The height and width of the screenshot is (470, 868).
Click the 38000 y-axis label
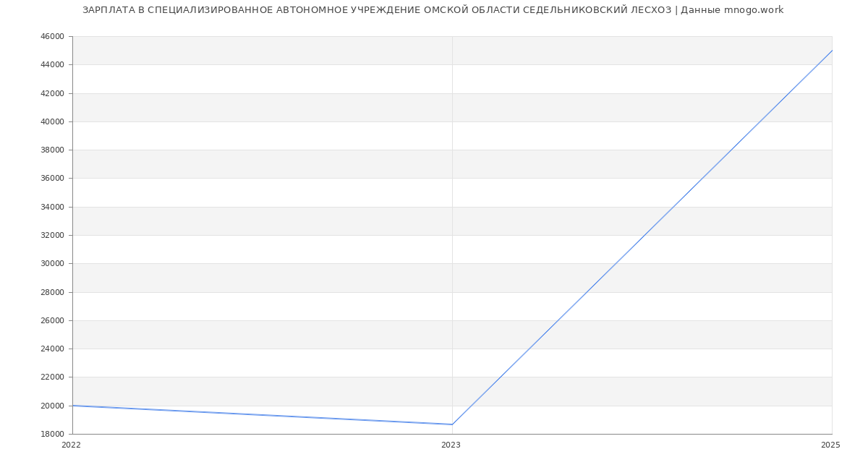[x=52, y=150]
